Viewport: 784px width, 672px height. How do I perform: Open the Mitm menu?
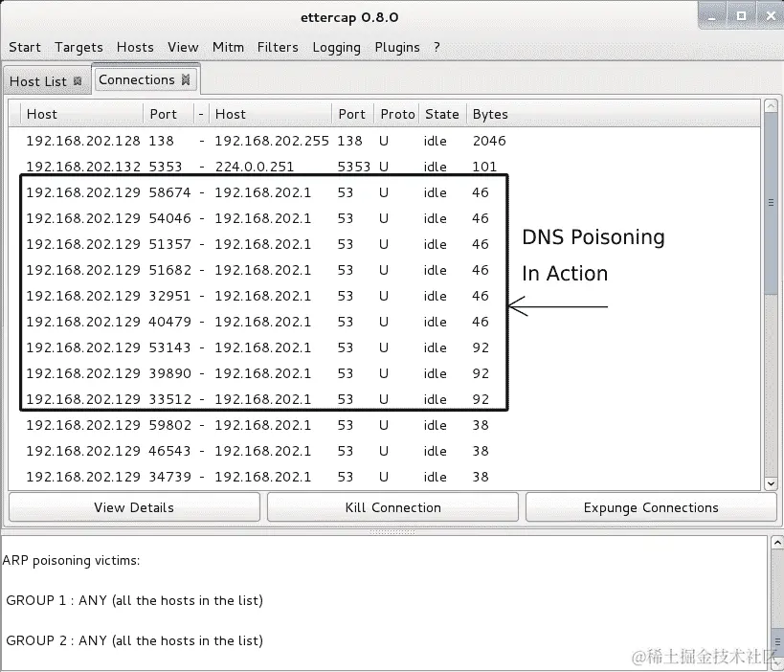(x=228, y=47)
